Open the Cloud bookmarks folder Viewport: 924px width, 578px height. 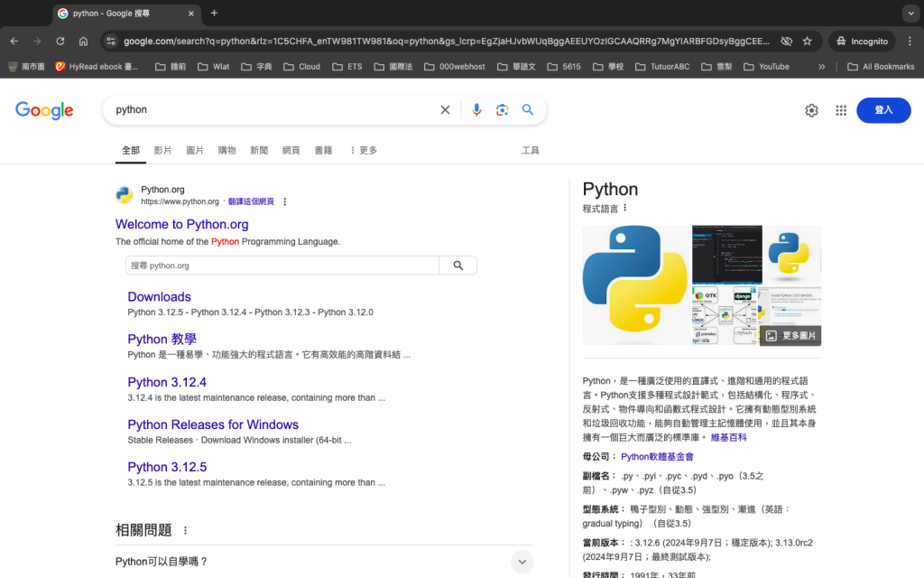click(x=301, y=67)
